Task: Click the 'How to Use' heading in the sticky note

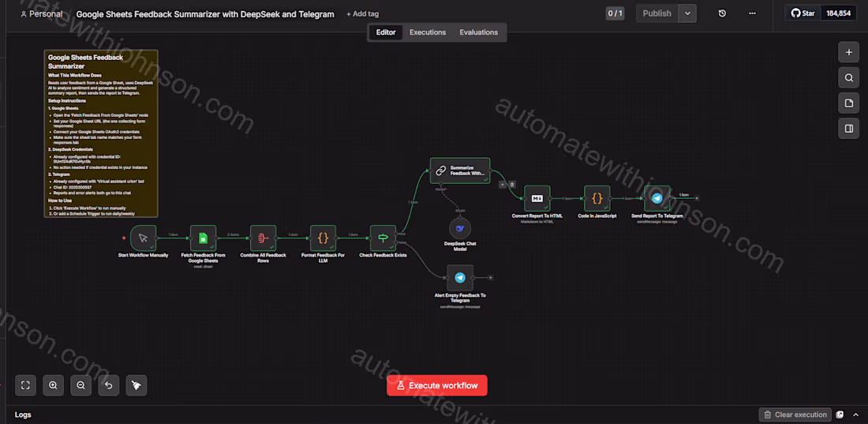Action: click(x=60, y=200)
